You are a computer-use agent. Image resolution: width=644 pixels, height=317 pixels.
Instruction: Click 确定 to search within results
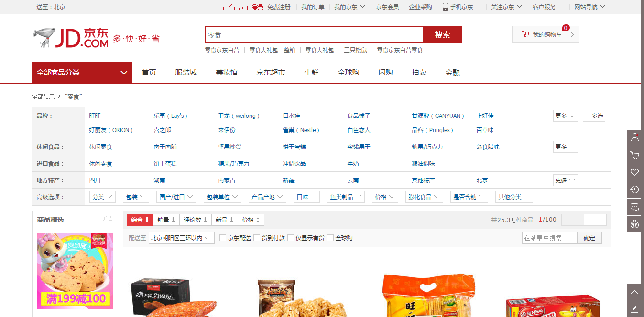[589, 238]
